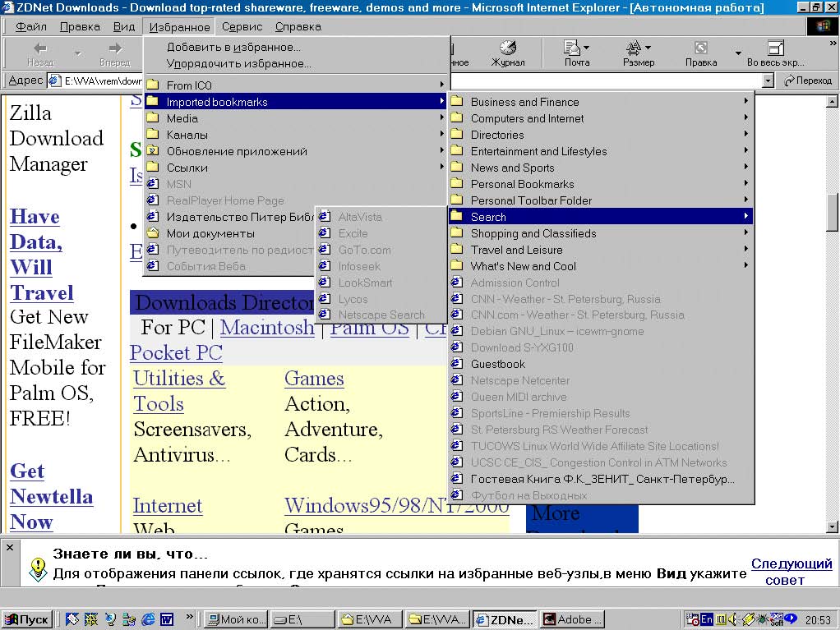Open the address bar dropdown arrow
This screenshot has height=630, width=840.
pos(768,80)
